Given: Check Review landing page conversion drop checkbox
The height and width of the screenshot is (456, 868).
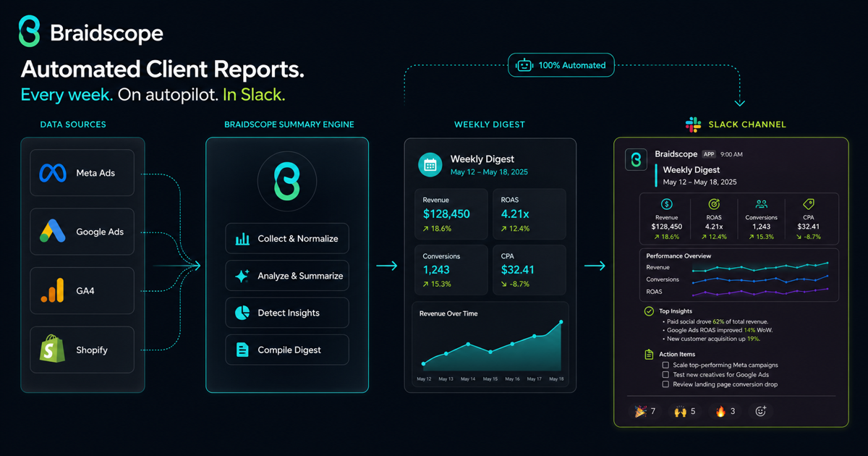Looking at the screenshot, I should click(x=665, y=384).
